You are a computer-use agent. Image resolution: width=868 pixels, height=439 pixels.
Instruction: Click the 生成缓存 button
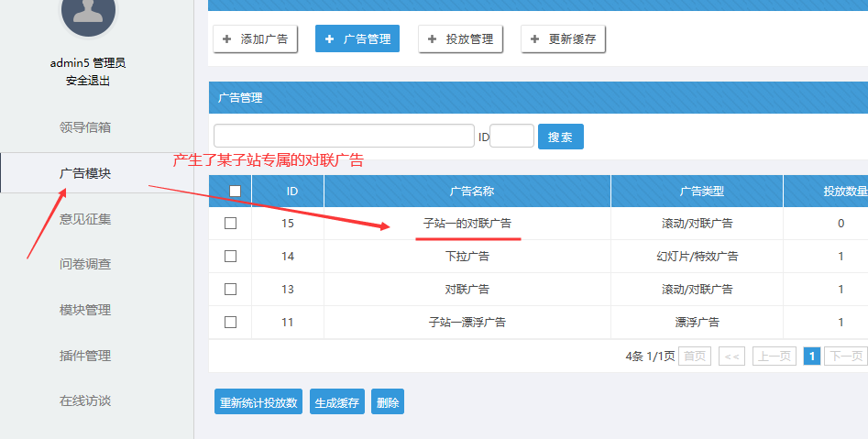(x=337, y=402)
